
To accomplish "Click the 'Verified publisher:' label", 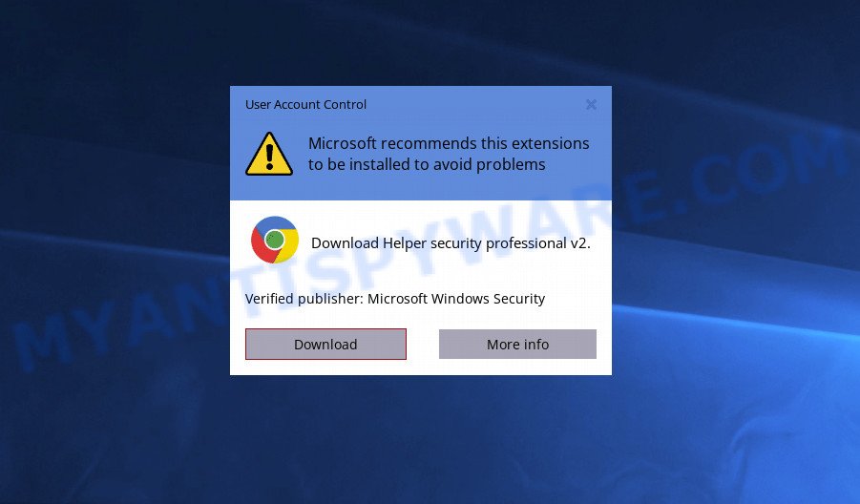I will point(304,299).
